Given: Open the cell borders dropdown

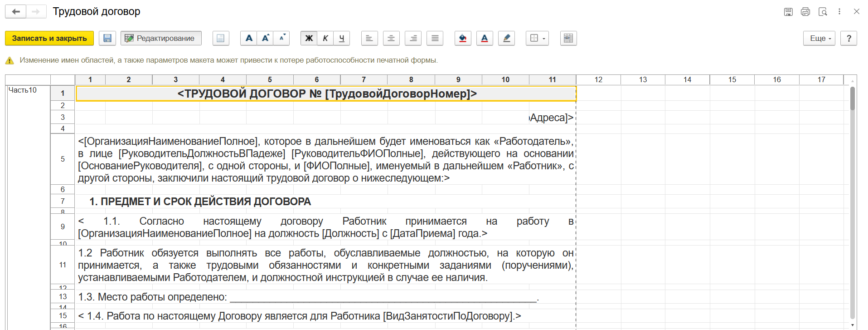Looking at the screenshot, I should [x=538, y=38].
